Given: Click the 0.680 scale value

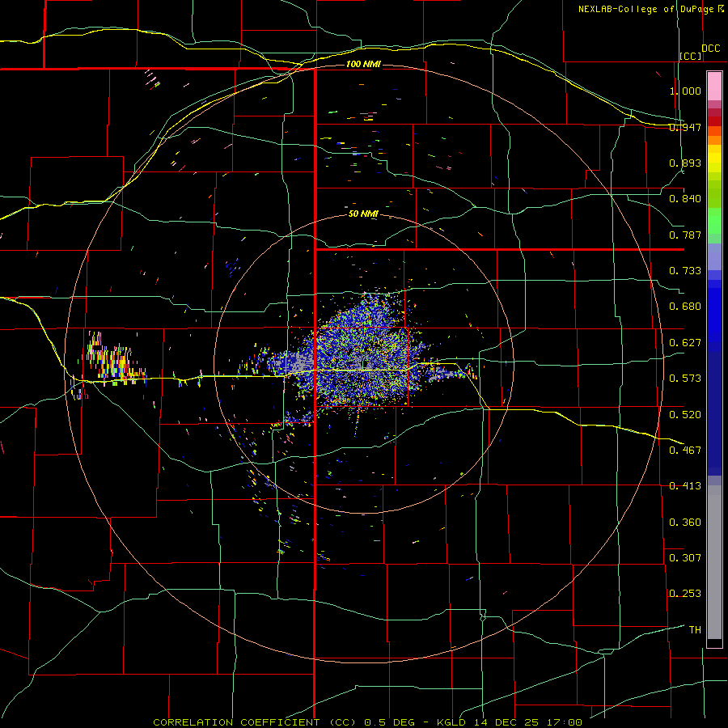Looking at the screenshot, I should pos(685,307).
